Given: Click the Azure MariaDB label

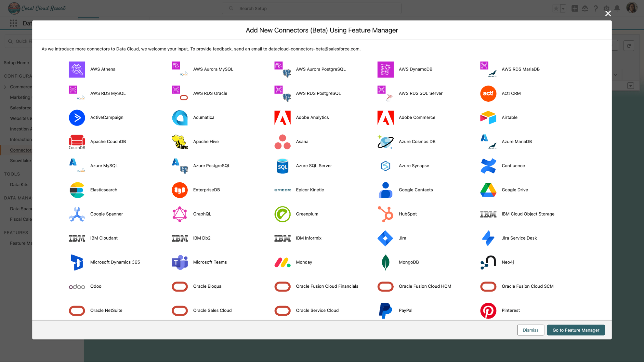Looking at the screenshot, I should (516, 142).
